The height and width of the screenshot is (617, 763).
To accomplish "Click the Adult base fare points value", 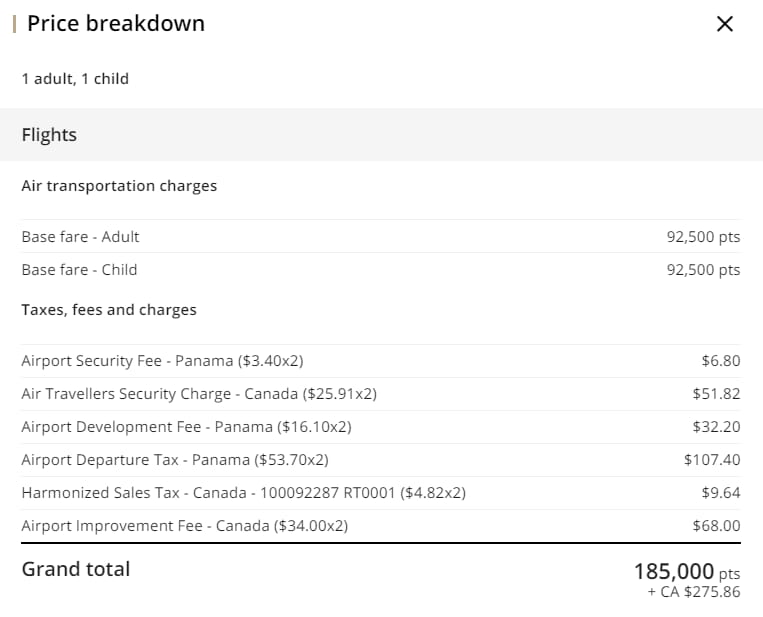I will coord(703,237).
